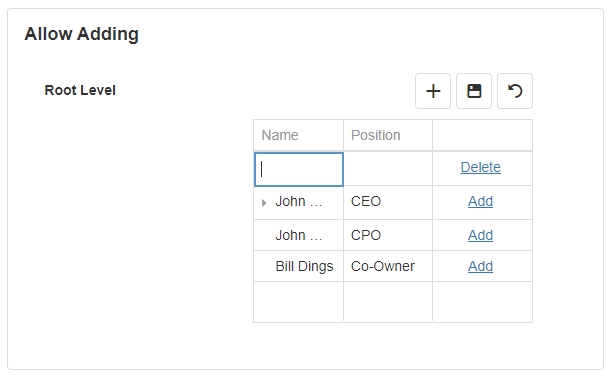Select the CEO position cell
The height and width of the screenshot is (380, 613).
(x=388, y=203)
